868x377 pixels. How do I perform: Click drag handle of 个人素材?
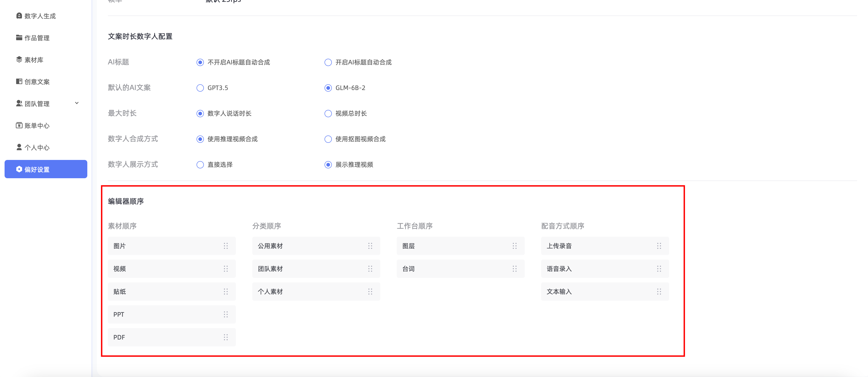point(370,292)
